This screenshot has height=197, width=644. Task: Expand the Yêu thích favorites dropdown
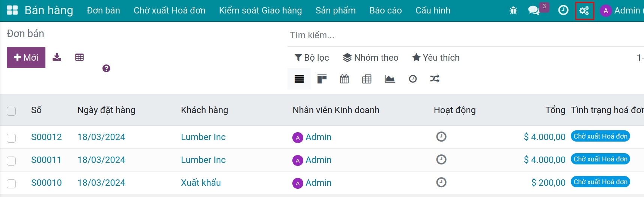click(436, 58)
